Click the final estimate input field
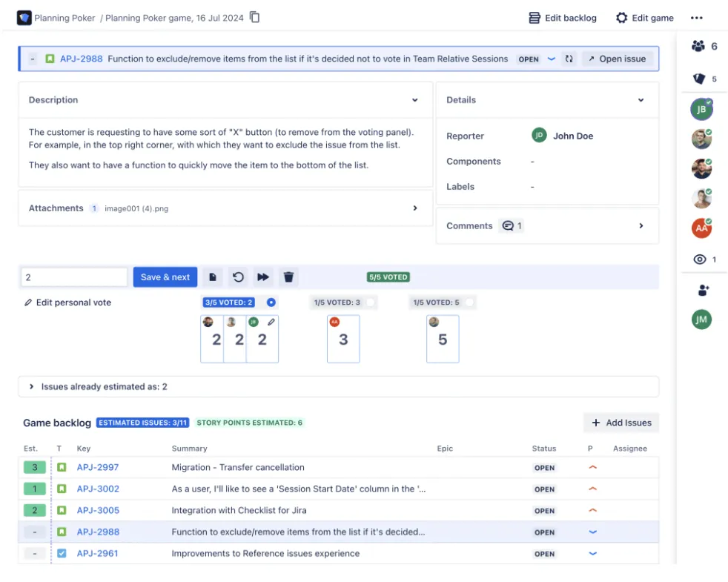The width and height of the screenshot is (728, 582). pyautogui.click(x=74, y=277)
